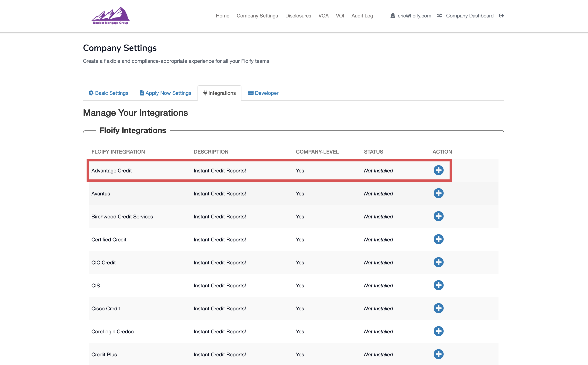Add CoreLogic Credco via plus icon
The width and height of the screenshot is (588, 365).
click(438, 331)
